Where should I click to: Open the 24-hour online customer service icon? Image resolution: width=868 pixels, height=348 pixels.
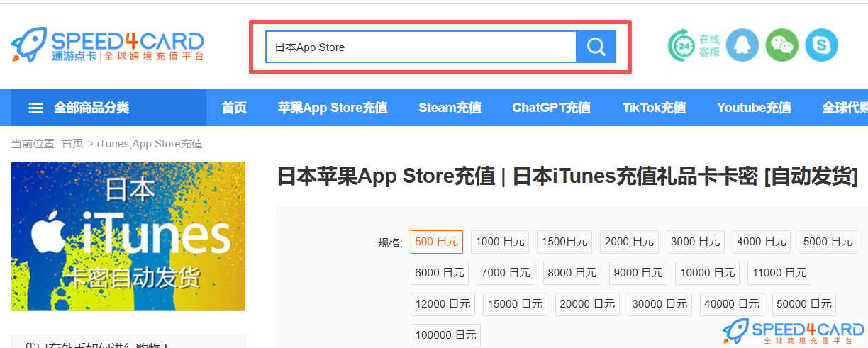point(681,45)
